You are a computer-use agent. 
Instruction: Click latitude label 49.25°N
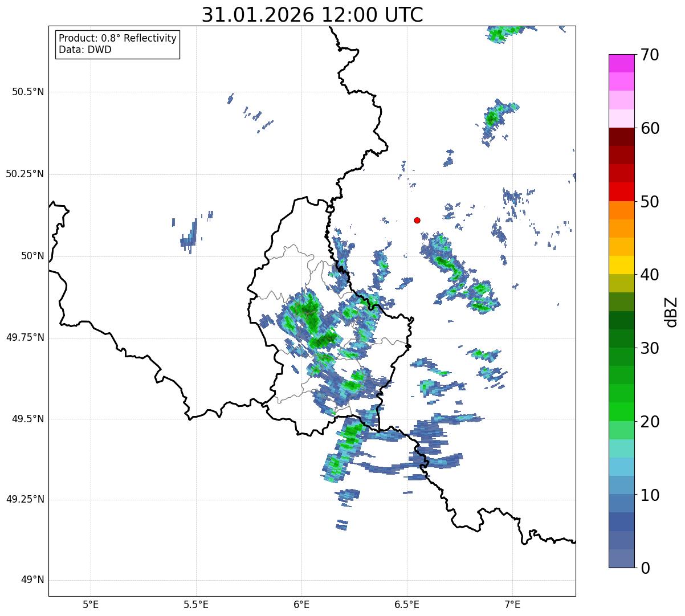[25, 500]
